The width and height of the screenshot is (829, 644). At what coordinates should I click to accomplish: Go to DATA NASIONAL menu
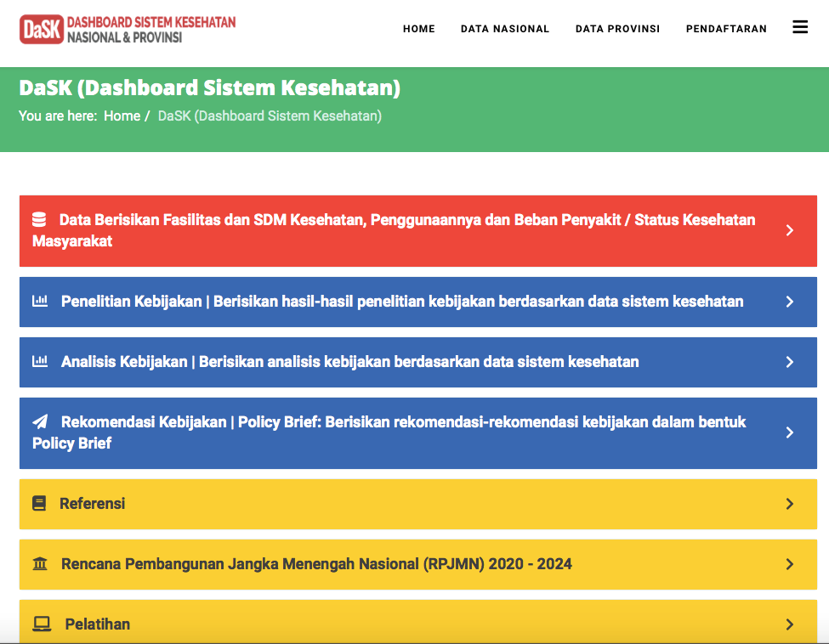(505, 29)
